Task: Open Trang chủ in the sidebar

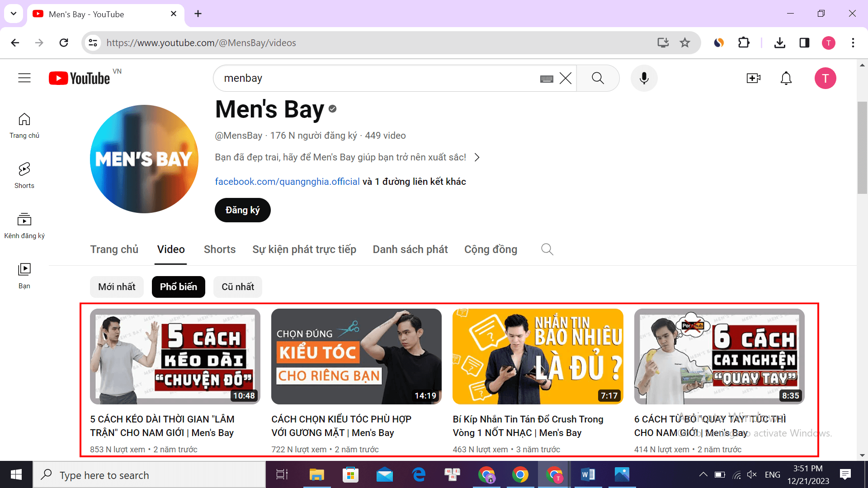Action: click(24, 126)
